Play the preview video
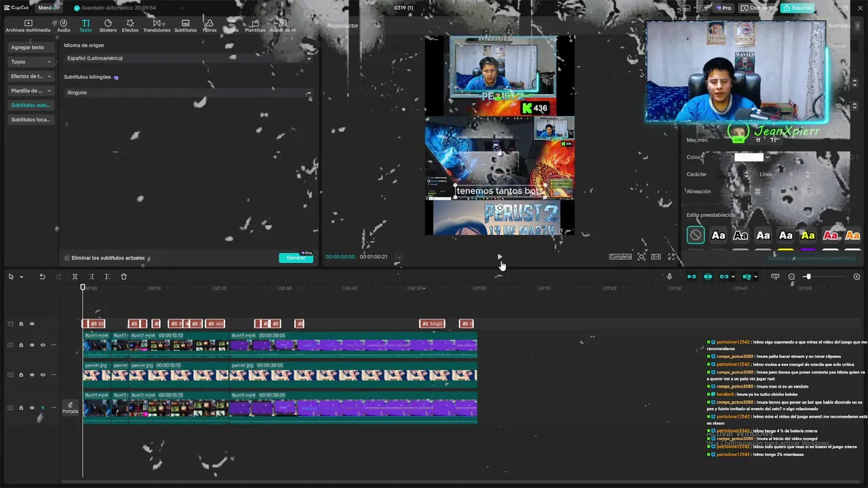Screen dimensions: 868x488 pyautogui.click(x=500, y=257)
